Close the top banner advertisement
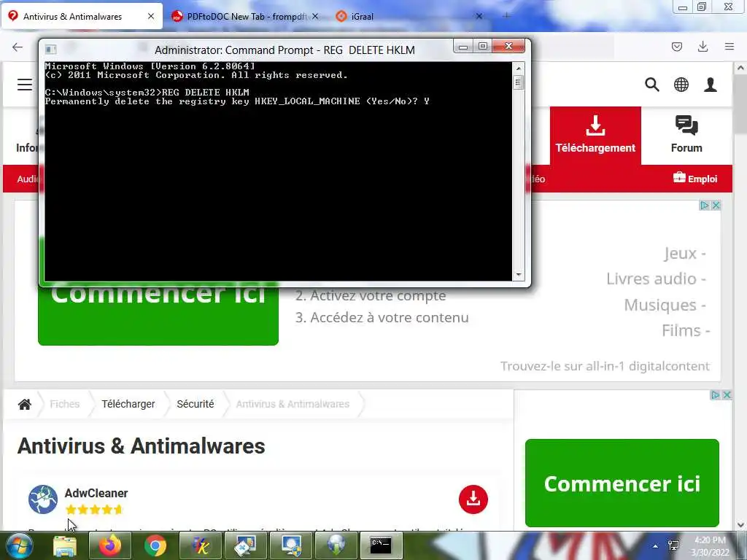Screen dimensions: 747x560 [716, 205]
